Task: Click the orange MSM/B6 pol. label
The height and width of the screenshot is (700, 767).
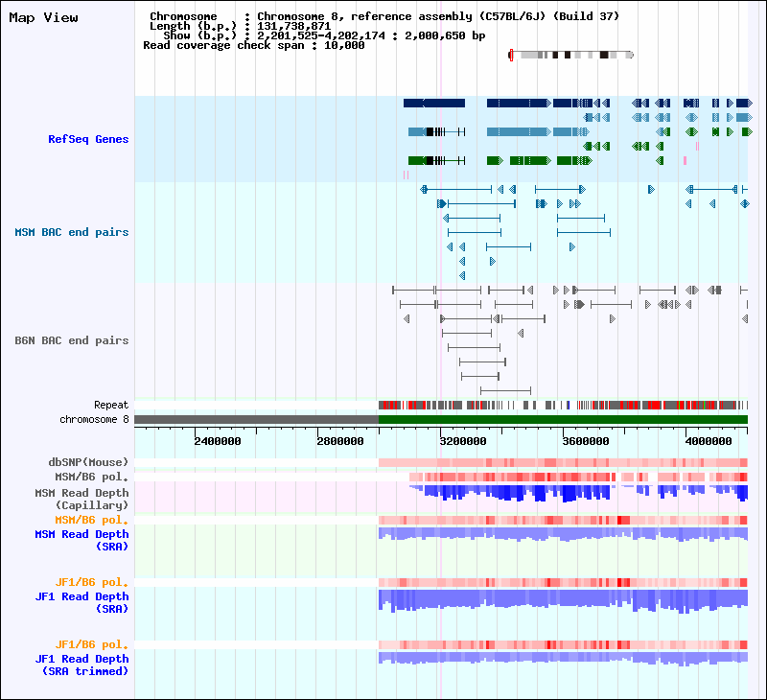Action: 91,520
